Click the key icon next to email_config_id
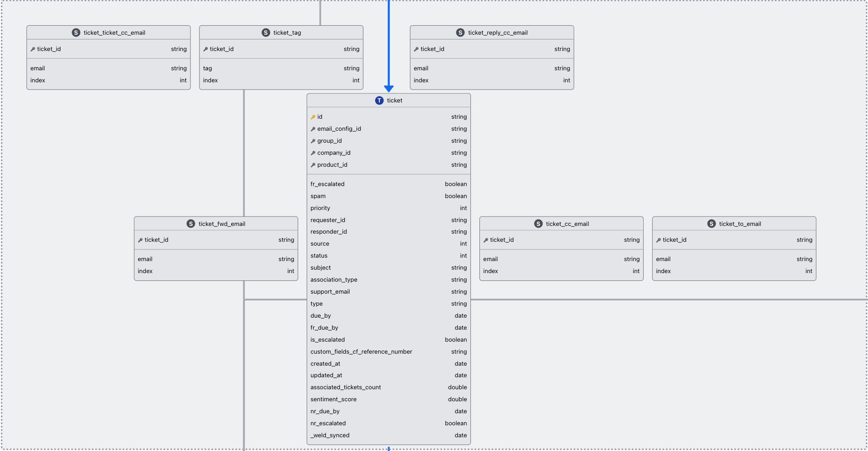 [x=313, y=129]
